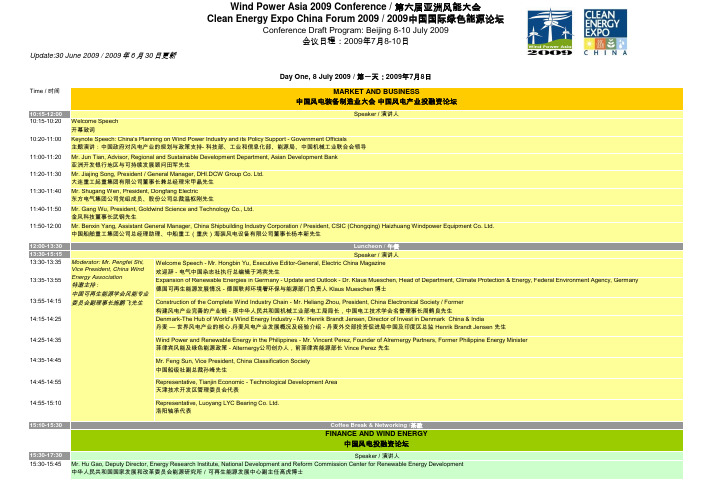Click the 15:10-15:30 time cell
The height and width of the screenshot is (503, 711).
pyautogui.click(x=49, y=425)
